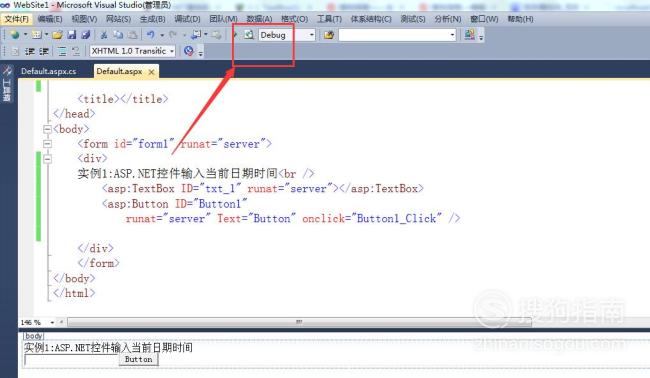Open the toolbox side panel tab
650x378 pixels.
tap(7, 84)
